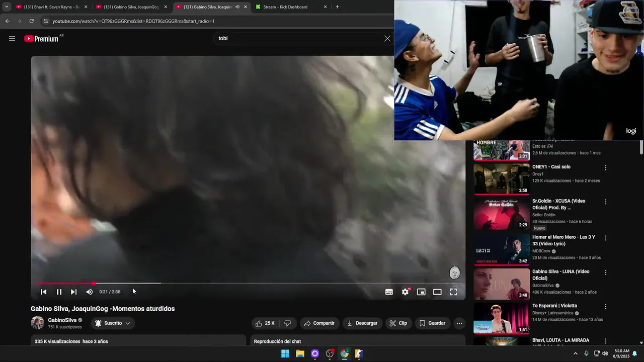Go to YouTube Premium home logo
644x362 pixels.
click(x=41, y=39)
